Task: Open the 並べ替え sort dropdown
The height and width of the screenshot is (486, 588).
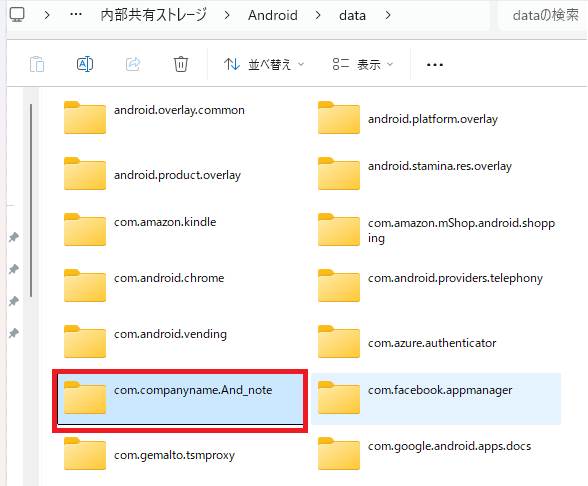Action: click(x=264, y=64)
